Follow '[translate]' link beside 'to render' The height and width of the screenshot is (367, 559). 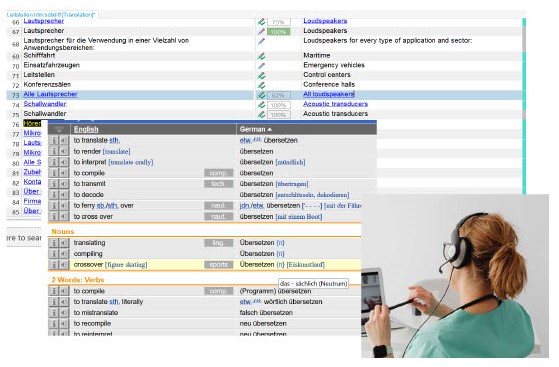(117, 152)
